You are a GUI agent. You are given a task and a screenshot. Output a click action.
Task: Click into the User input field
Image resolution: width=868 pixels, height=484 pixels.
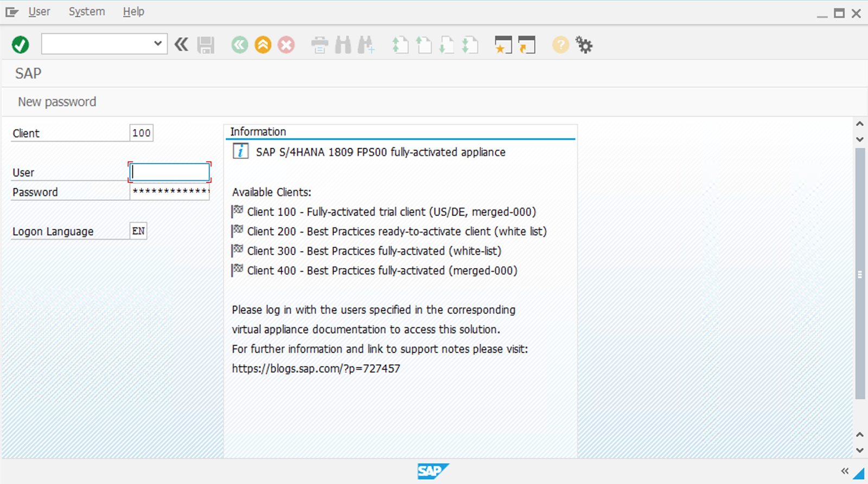tap(170, 172)
